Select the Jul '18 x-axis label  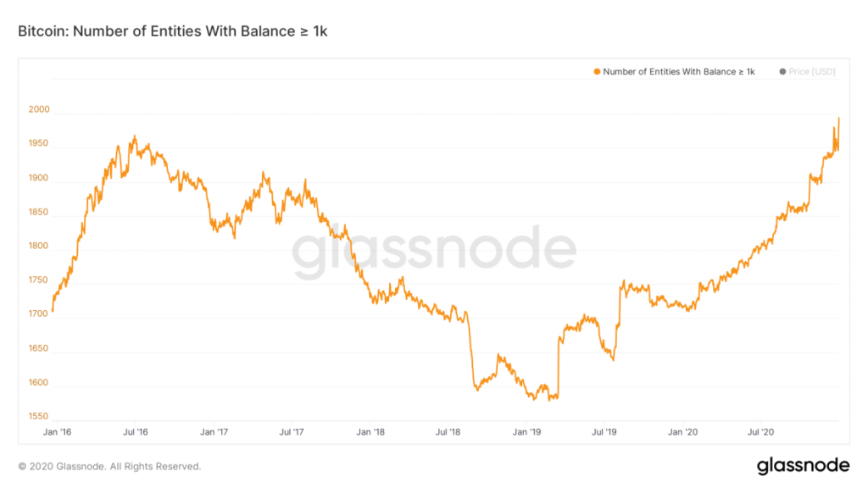tap(448, 432)
